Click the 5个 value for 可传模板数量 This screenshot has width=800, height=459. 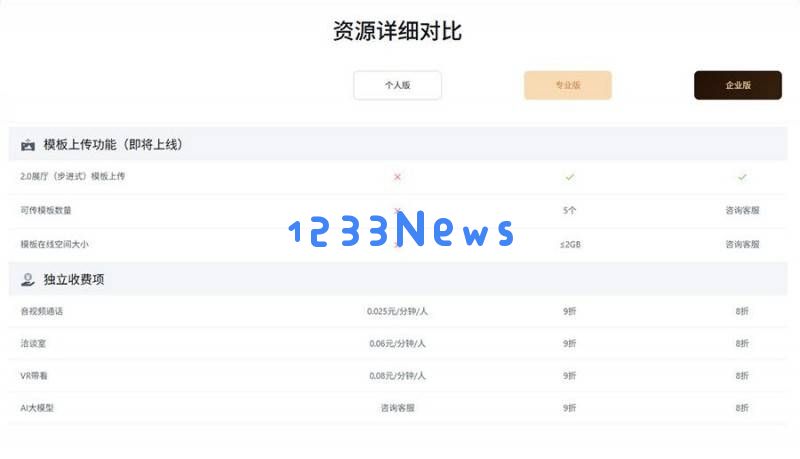point(569,210)
